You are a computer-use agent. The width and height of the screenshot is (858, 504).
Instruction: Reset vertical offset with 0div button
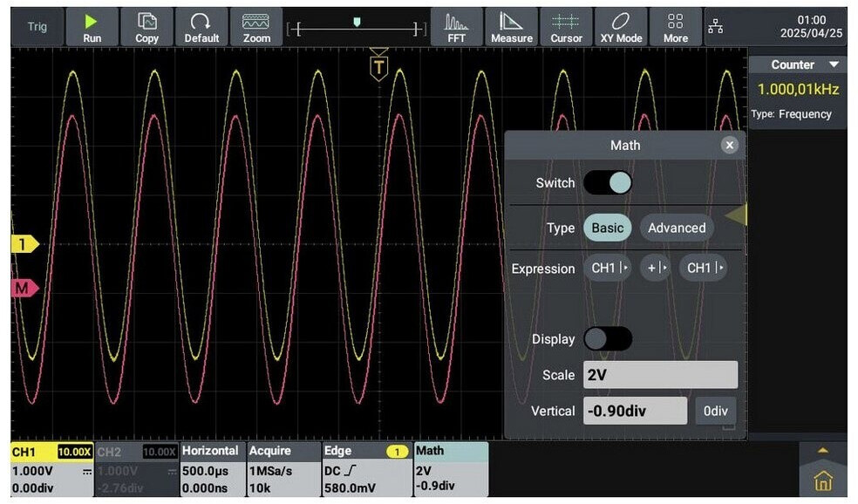coord(715,411)
